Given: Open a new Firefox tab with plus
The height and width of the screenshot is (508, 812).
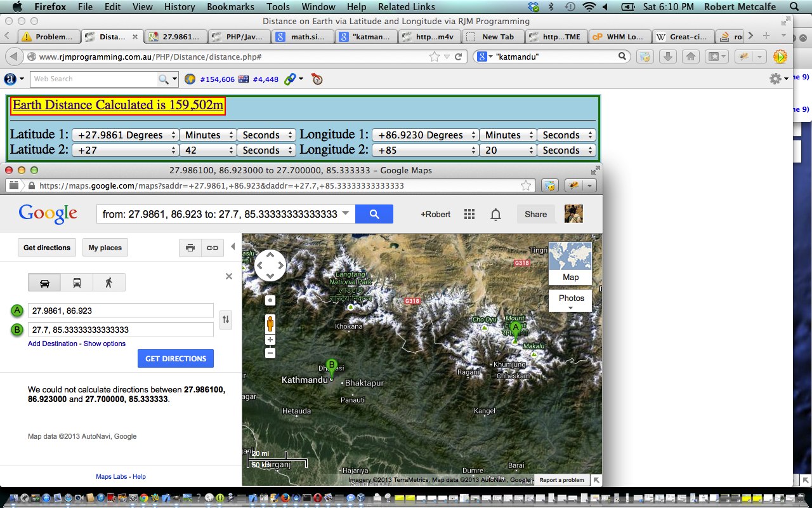Looking at the screenshot, I should coord(766,36).
